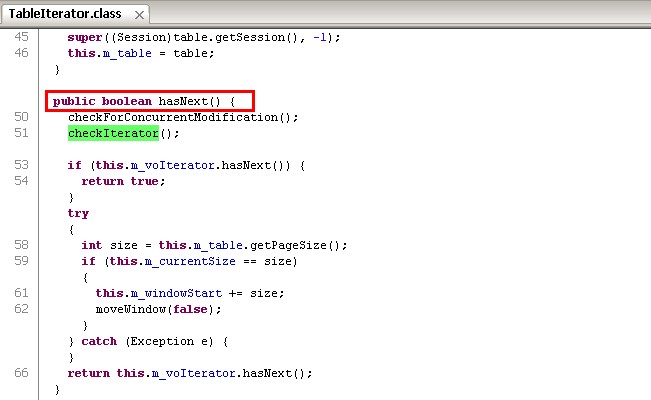Viewport: 651px width, 400px height.
Task: Click the hasNext method declaration in red box
Action: coord(150,101)
